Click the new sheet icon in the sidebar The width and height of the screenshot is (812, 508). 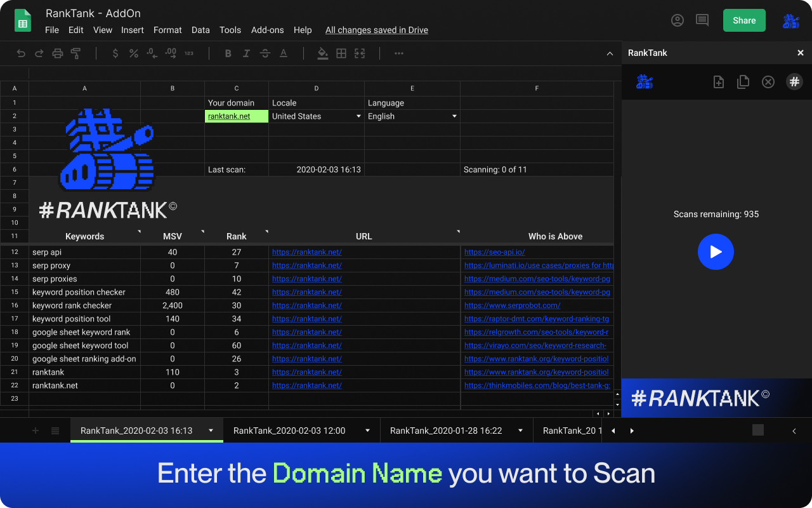(x=719, y=81)
